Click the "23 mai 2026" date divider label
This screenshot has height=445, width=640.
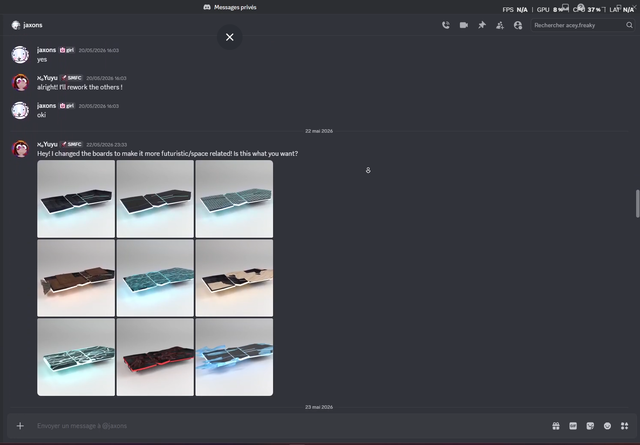coord(319,407)
